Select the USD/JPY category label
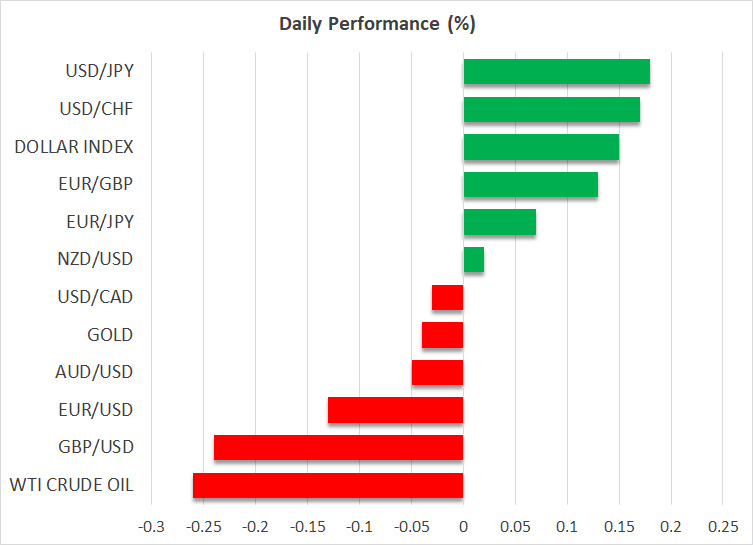 click(100, 72)
